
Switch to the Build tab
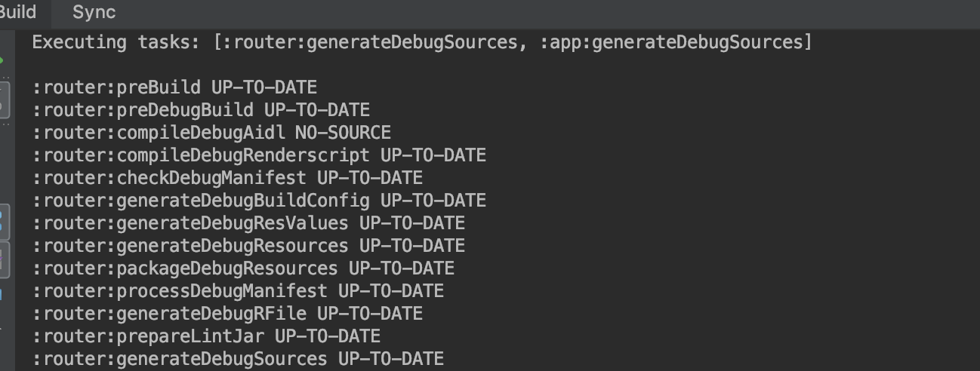[18, 12]
